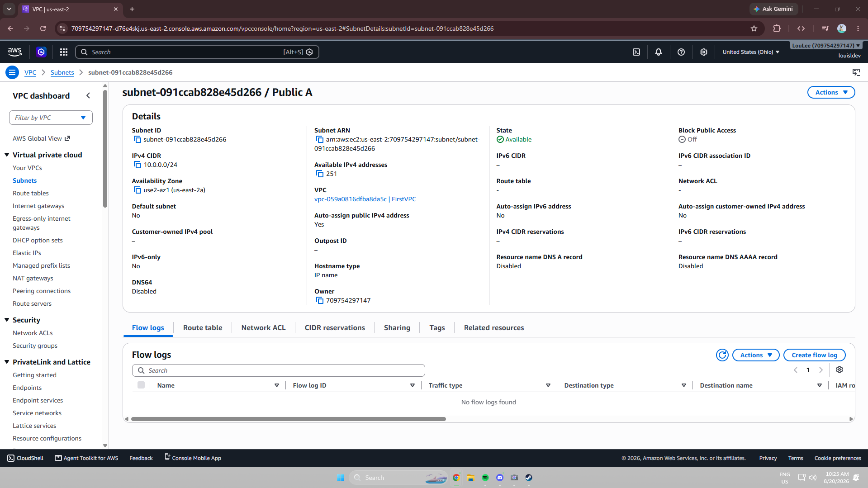Open the Flow logs Actions dropdown
Screen dimensions: 868x488
(x=755, y=355)
